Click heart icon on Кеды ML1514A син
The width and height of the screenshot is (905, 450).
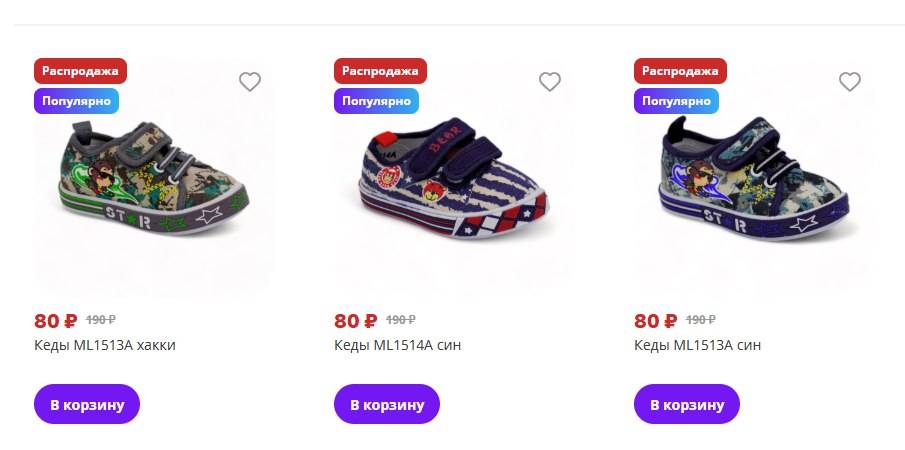(550, 82)
